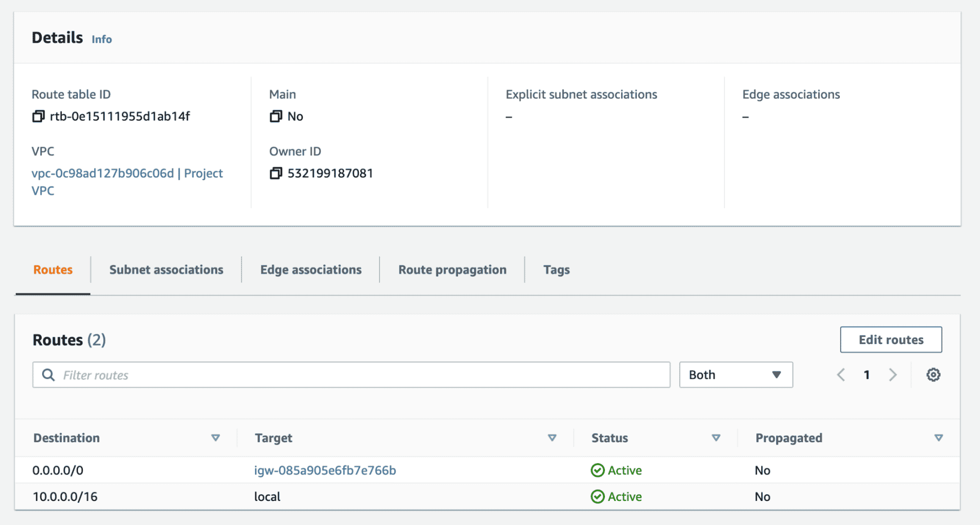Click inside the Filter routes field
This screenshot has width=980, height=525.
[x=343, y=375]
